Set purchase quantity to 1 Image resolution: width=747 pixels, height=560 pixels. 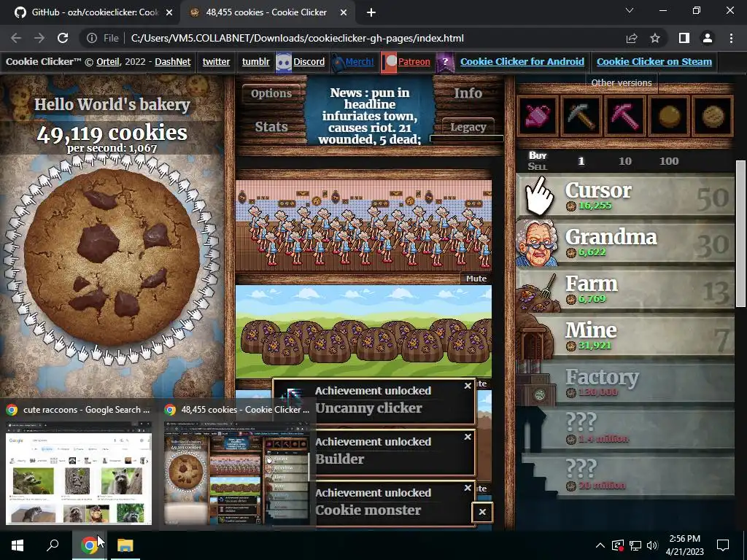(x=581, y=161)
